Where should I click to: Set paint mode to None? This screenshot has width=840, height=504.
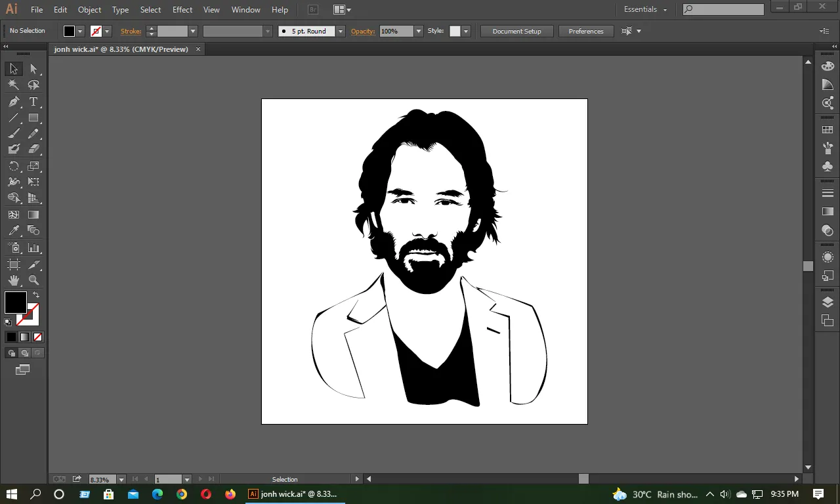pyautogui.click(x=37, y=337)
